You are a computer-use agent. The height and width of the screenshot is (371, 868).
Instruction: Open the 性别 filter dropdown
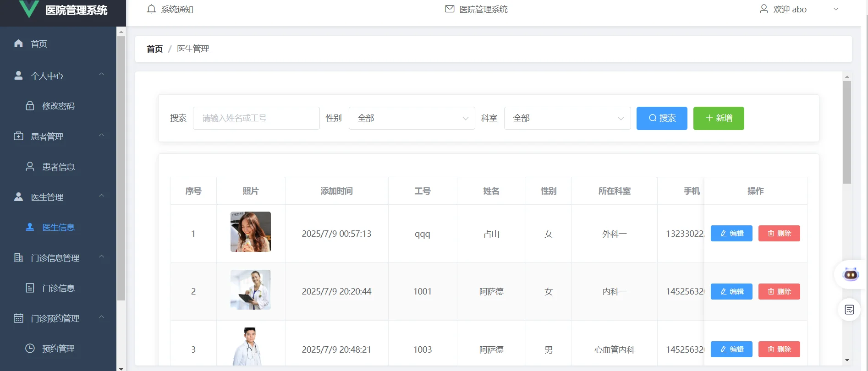[412, 118]
